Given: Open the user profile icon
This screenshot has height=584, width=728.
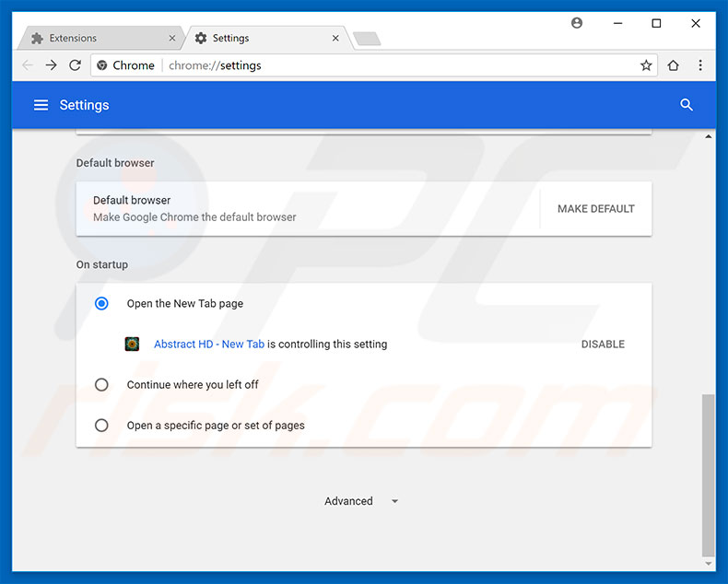Looking at the screenshot, I should (x=577, y=23).
